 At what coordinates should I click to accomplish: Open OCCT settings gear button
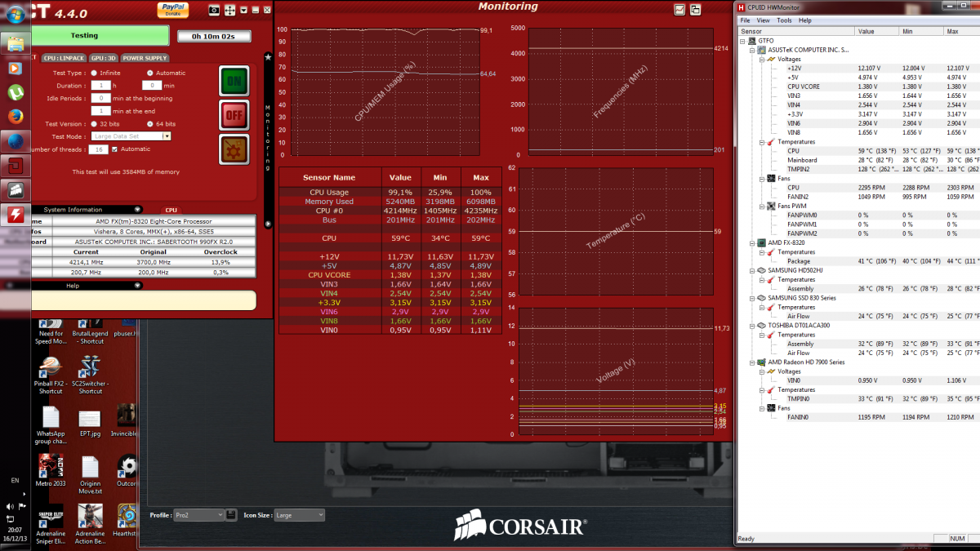(234, 150)
